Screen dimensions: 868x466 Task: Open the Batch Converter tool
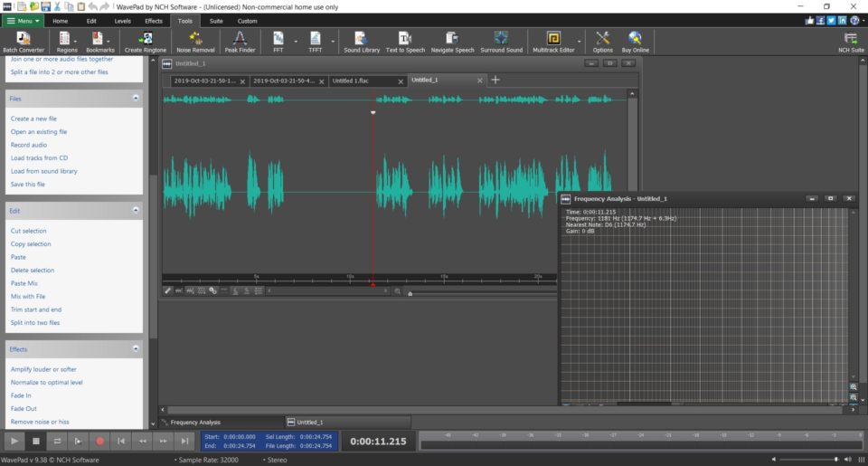(x=24, y=42)
